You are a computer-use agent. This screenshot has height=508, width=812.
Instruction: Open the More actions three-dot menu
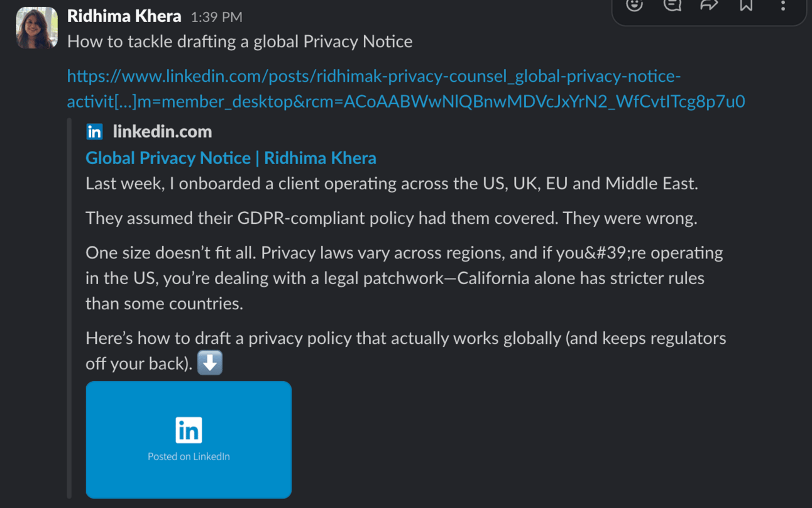[783, 5]
